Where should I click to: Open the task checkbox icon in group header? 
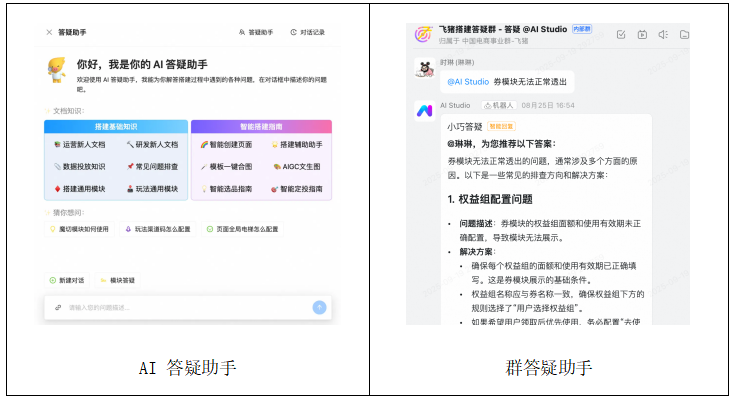(x=621, y=34)
